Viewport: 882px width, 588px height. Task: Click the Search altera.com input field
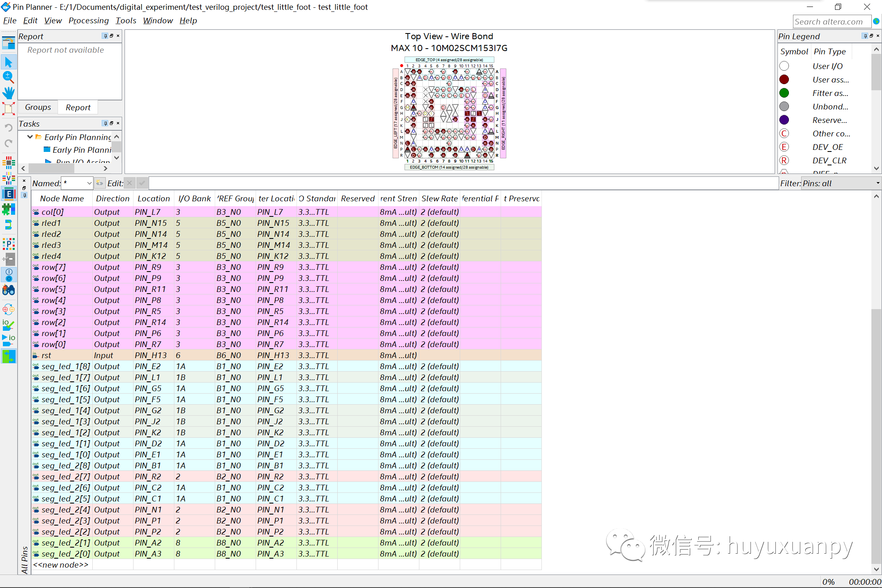tap(831, 22)
